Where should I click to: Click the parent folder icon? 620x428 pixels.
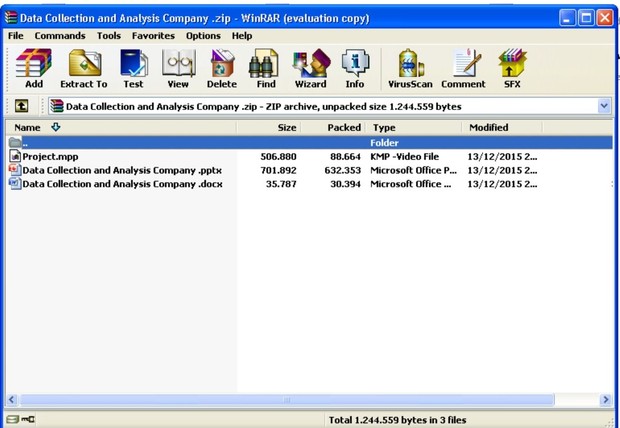click(x=15, y=142)
